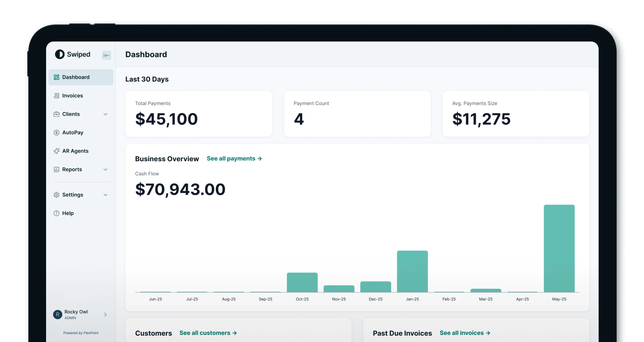Click the $11,275 average payment value
The image size is (644, 342).
481,119
